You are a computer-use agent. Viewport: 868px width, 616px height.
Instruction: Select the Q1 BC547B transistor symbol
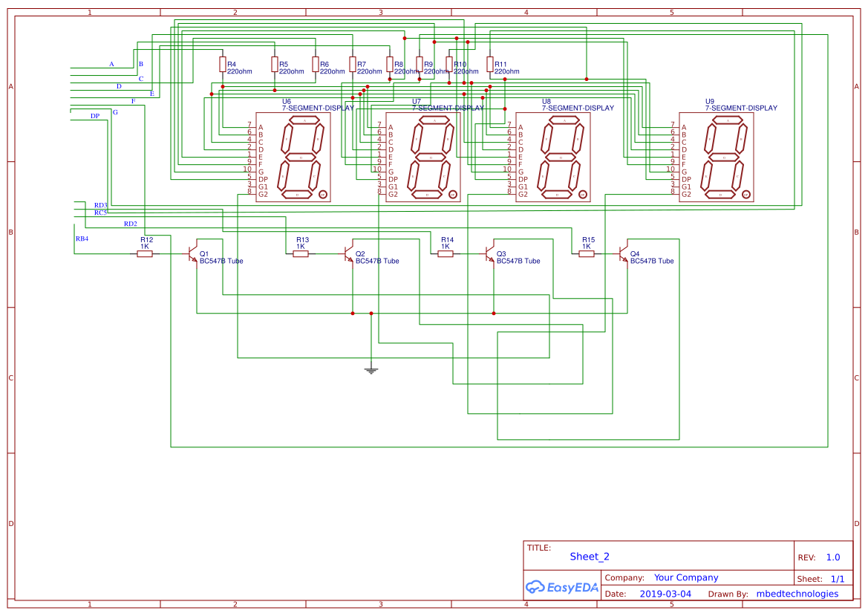tap(193, 253)
